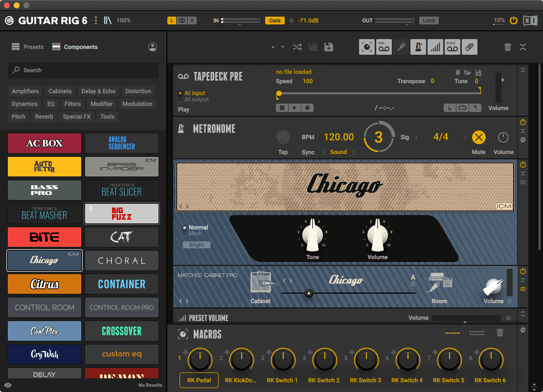This screenshot has width=543, height=392.
Task: Select the Metronome icon in the toolbar
Action: [x=418, y=47]
